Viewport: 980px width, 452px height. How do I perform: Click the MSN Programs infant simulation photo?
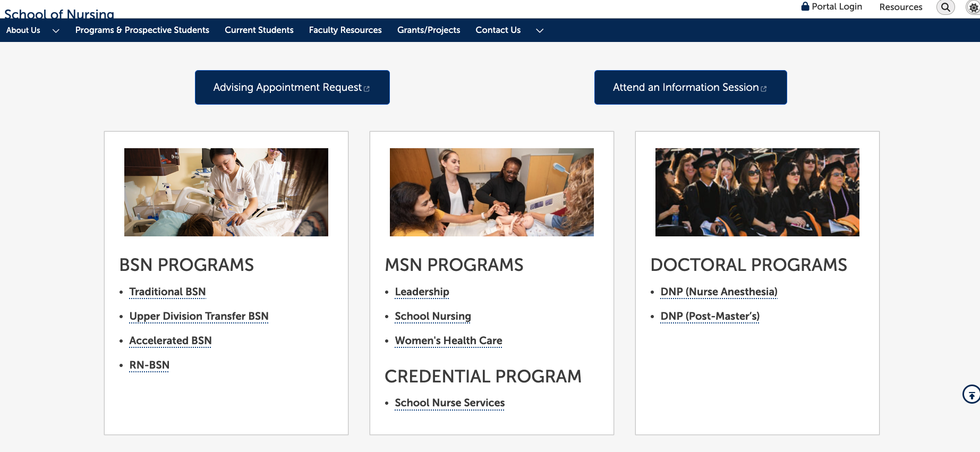pyautogui.click(x=492, y=192)
